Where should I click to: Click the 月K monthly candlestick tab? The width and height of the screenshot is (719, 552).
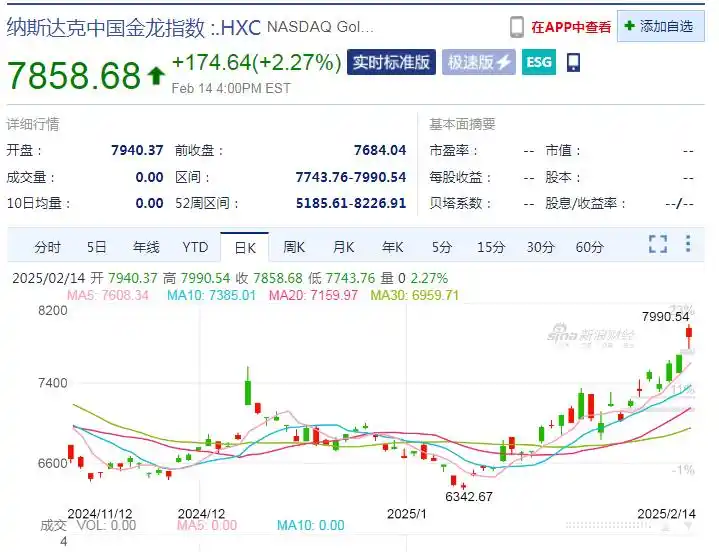[x=343, y=247]
